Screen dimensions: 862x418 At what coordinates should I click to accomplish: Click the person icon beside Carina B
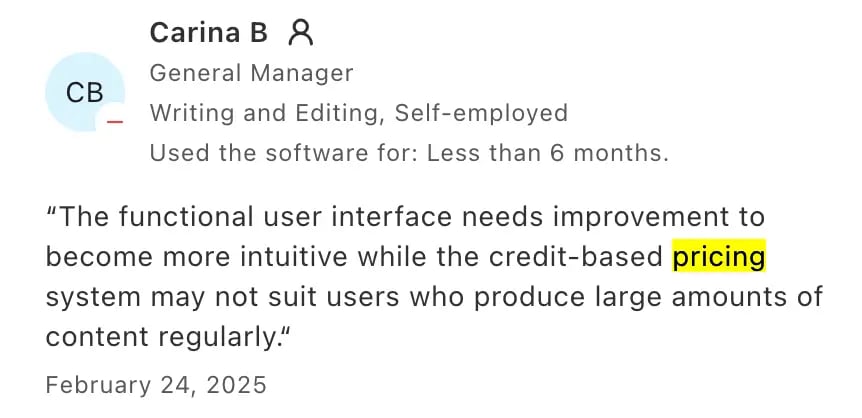point(301,32)
